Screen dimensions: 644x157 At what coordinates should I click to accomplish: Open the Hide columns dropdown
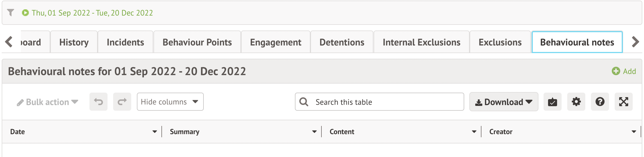(170, 102)
